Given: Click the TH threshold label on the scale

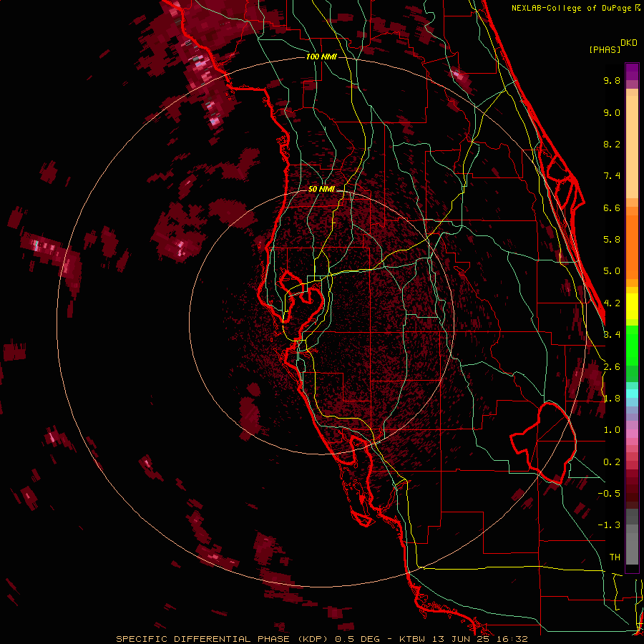Looking at the screenshot, I should (x=615, y=557).
